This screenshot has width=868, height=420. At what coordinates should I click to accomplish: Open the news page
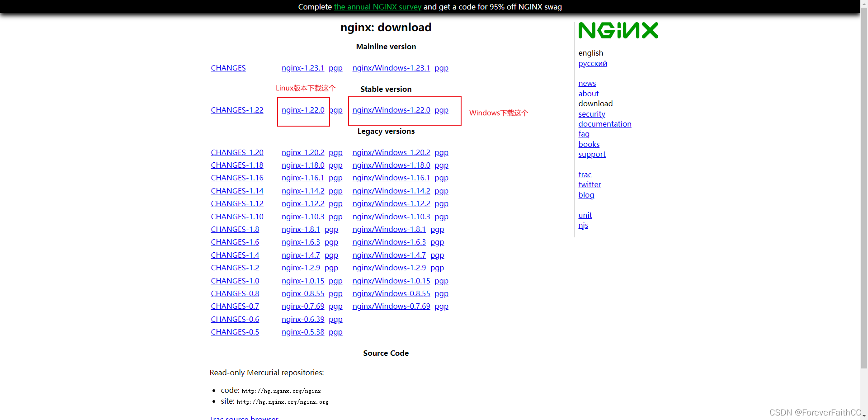[x=587, y=83]
